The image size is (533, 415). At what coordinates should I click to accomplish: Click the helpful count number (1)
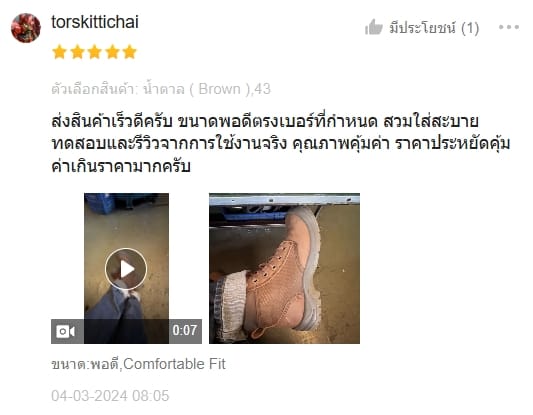tap(470, 28)
